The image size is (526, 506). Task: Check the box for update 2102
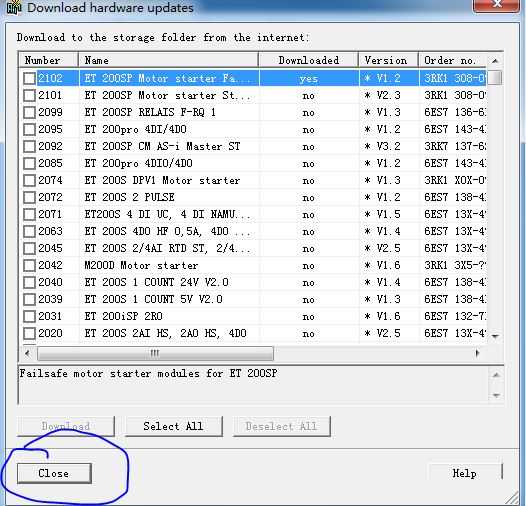point(29,79)
